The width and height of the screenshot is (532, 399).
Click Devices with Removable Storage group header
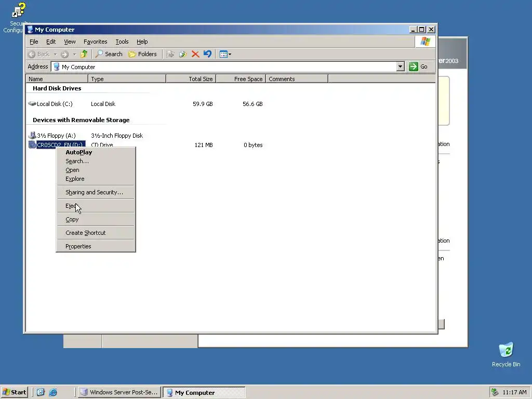point(81,120)
